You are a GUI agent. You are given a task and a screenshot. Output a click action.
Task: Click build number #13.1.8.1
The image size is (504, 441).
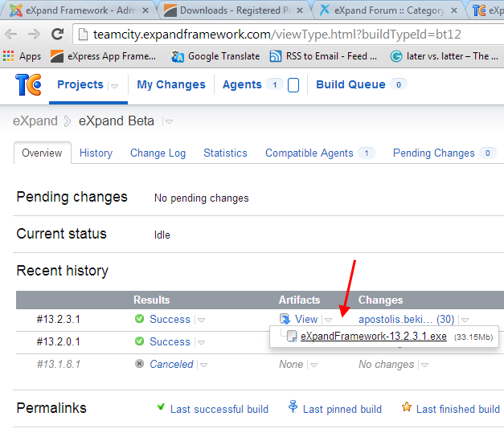[58, 364]
